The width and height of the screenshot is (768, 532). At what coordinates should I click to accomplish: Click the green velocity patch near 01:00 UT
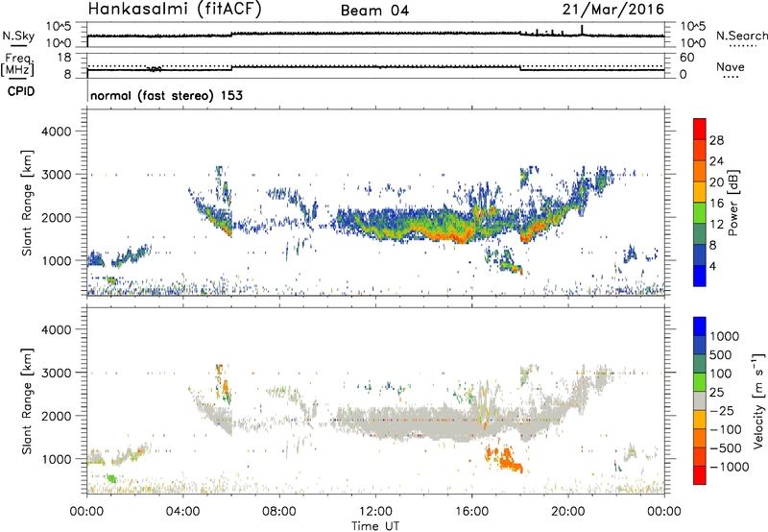(110, 478)
